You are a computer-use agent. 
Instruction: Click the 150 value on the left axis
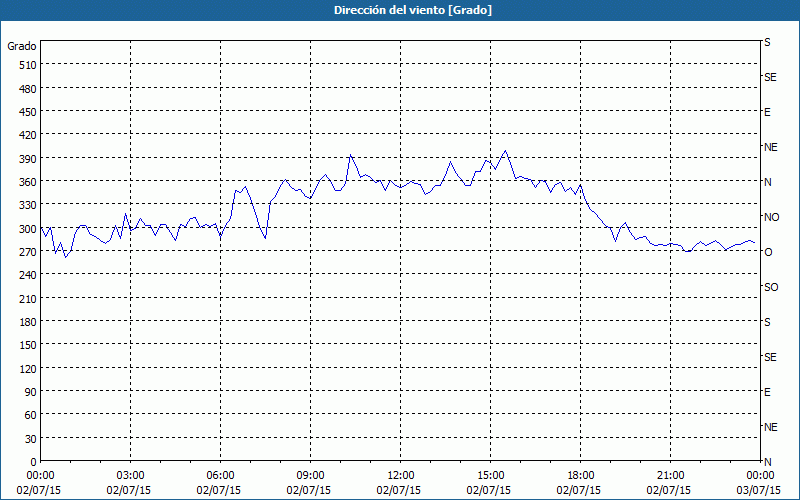(x=26, y=345)
